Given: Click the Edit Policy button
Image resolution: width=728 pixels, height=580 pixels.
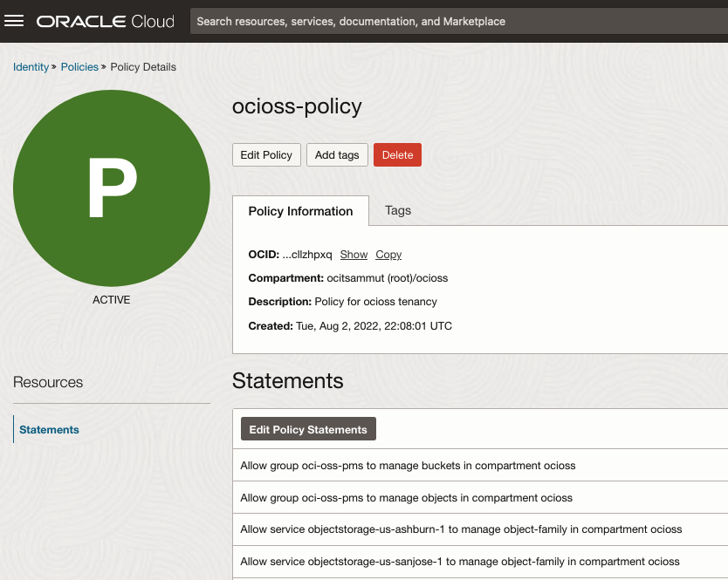Looking at the screenshot, I should pyautogui.click(x=266, y=154).
